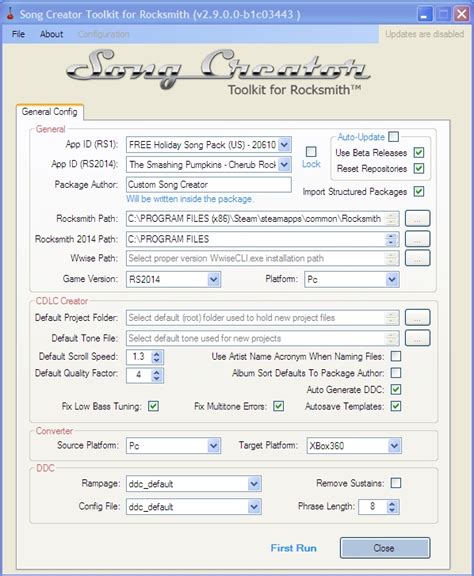474x576 pixels.
Task: Click the Default Project Folder field
Action: pos(262,318)
